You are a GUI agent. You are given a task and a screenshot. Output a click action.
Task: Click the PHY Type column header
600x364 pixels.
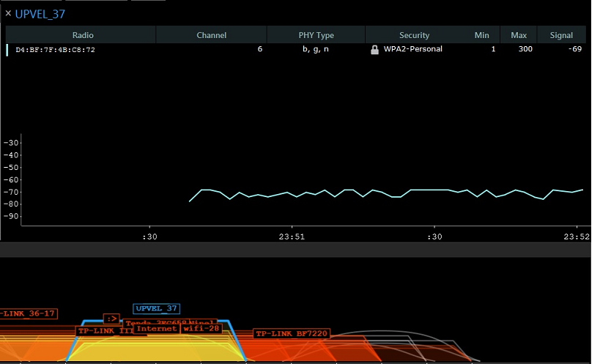316,35
